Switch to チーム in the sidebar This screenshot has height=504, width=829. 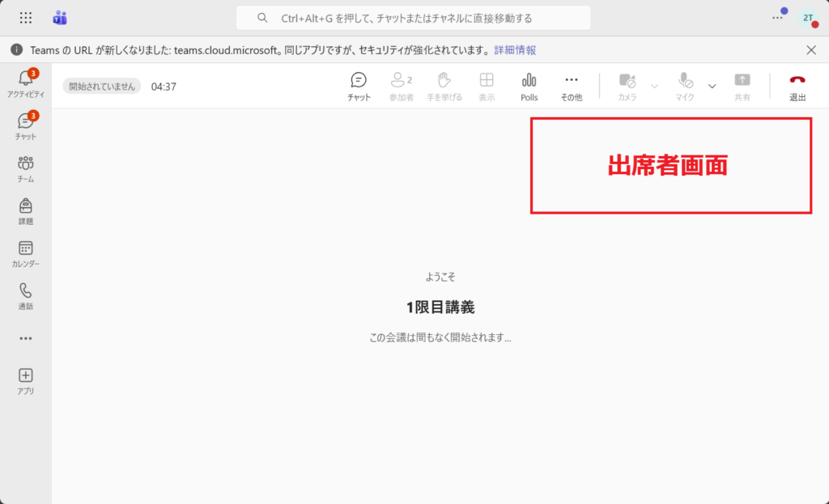point(26,168)
